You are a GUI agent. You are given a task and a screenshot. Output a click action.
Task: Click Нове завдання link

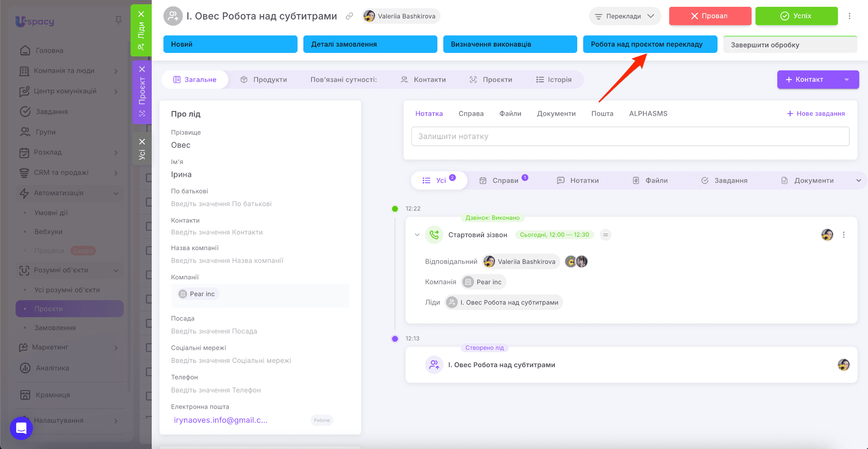(x=816, y=114)
